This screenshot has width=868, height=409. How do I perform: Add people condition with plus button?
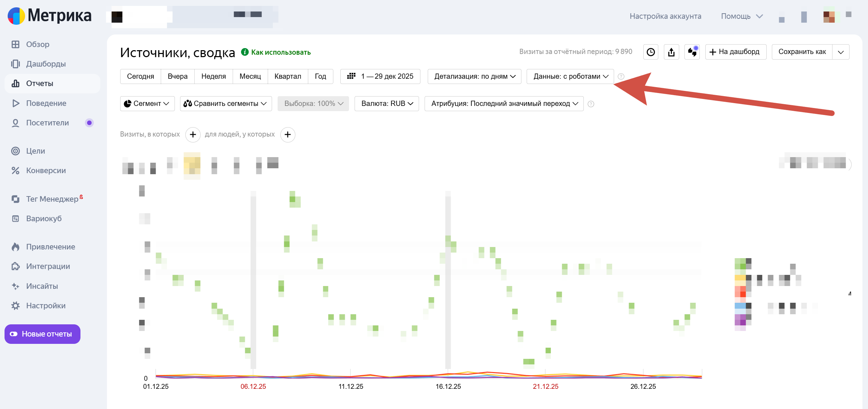pos(288,134)
